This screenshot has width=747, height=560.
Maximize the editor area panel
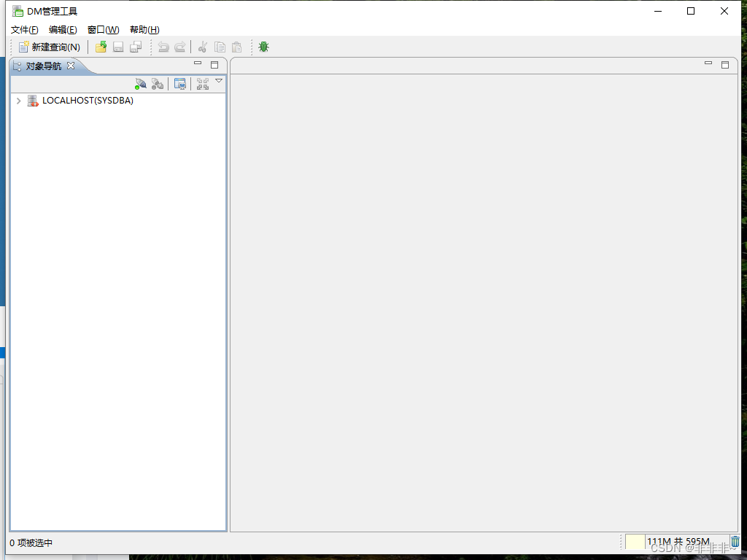click(725, 65)
